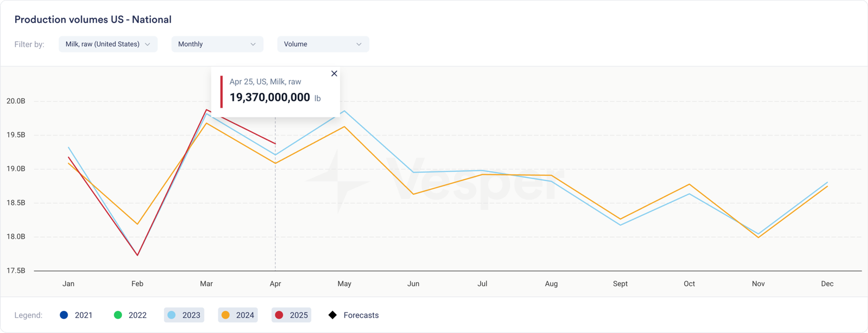Click the green 2022 legend dot
This screenshot has height=333, width=868.
(x=118, y=315)
